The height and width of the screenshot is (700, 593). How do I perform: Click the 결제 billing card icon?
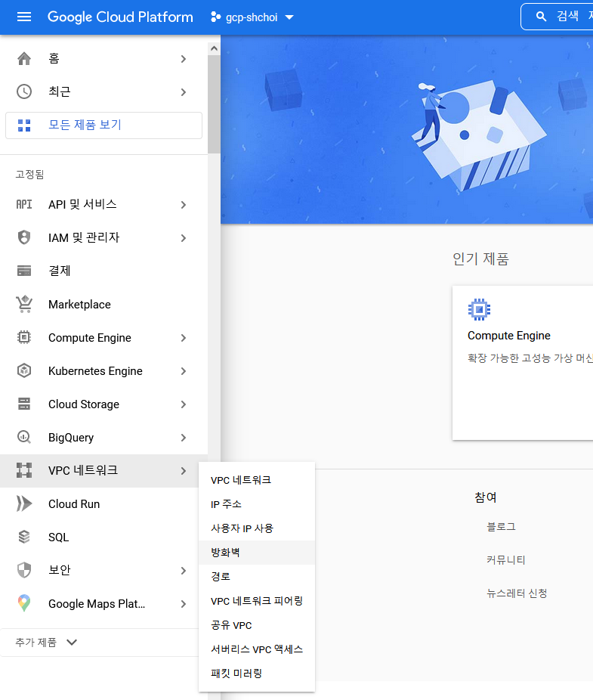click(24, 271)
